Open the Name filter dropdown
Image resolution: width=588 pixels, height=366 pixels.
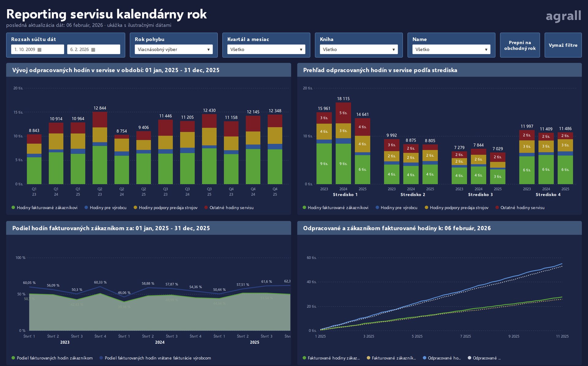451,49
